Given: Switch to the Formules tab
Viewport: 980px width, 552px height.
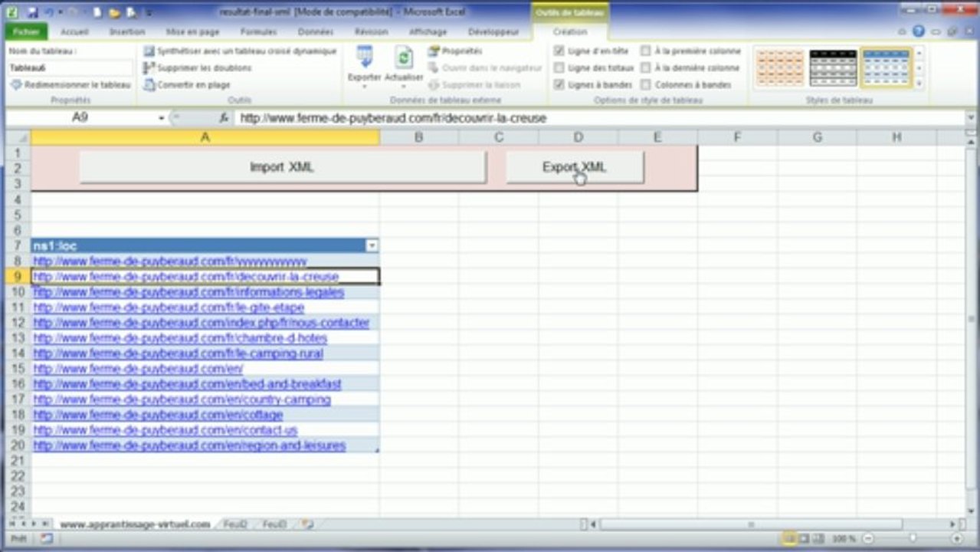Looking at the screenshot, I should pos(258,32).
